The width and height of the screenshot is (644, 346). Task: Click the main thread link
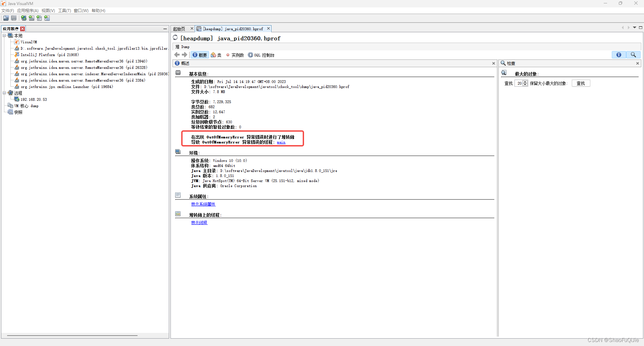pyautogui.click(x=281, y=142)
